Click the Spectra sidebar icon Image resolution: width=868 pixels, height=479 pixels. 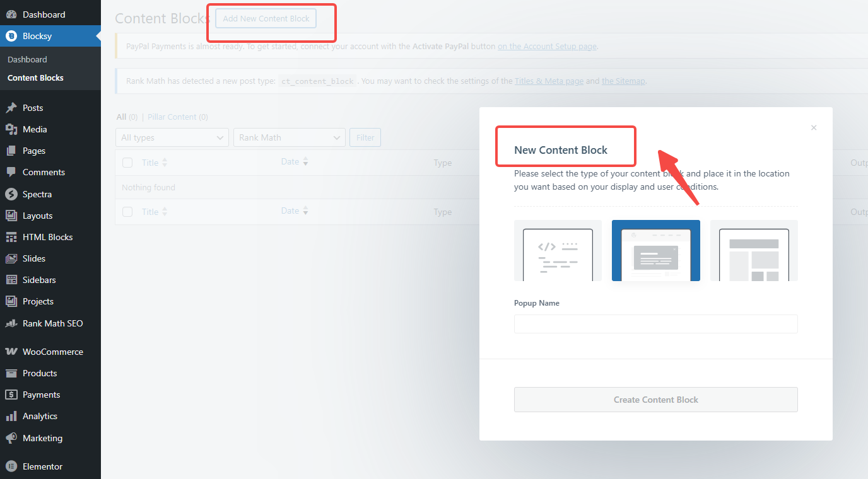click(11, 194)
